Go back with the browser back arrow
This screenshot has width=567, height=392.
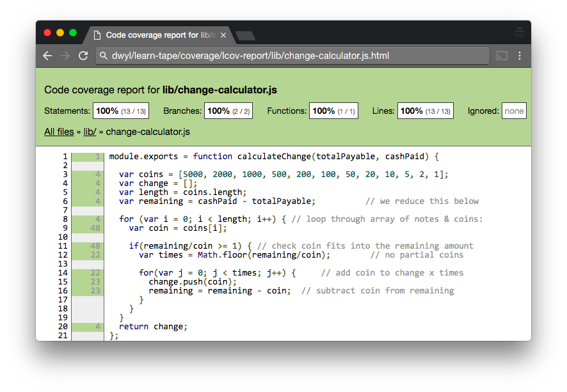[x=47, y=56]
